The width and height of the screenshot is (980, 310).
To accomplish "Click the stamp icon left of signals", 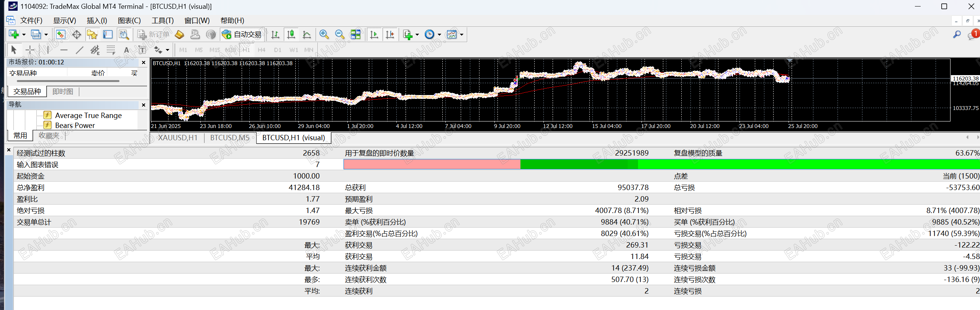I will [195, 34].
